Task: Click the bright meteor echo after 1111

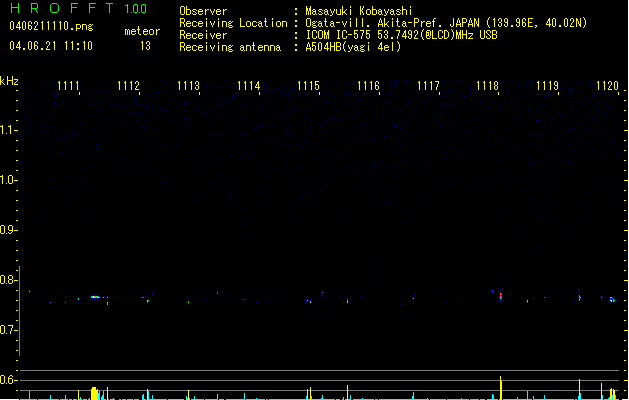Action: 95,297
